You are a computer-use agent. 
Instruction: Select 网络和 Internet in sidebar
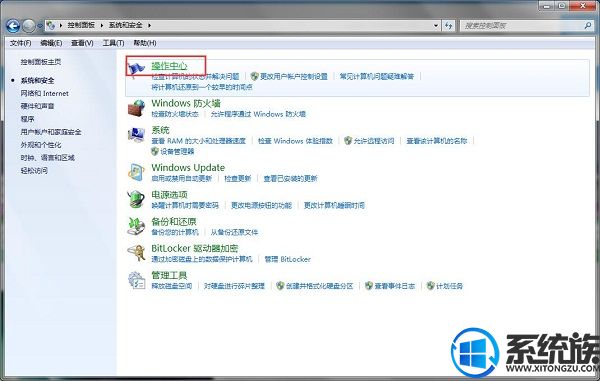pyautogui.click(x=44, y=93)
